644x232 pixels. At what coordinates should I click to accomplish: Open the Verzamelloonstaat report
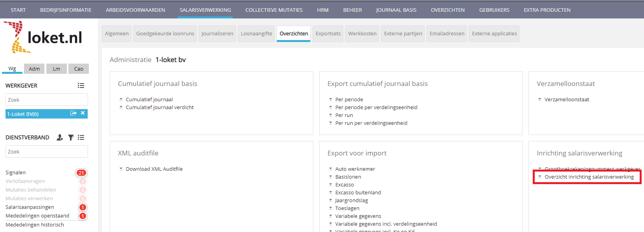point(566,100)
